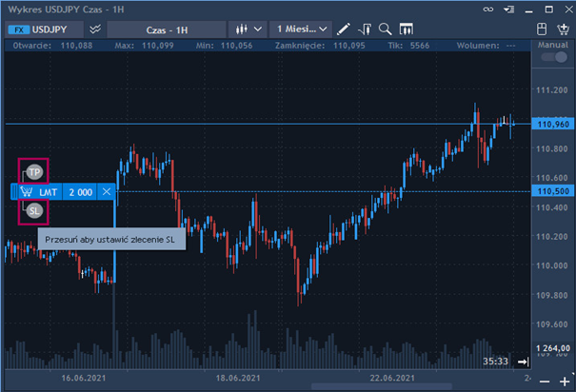Click the link chart icon in title bar
This screenshot has width=576, height=392.
click(487, 9)
